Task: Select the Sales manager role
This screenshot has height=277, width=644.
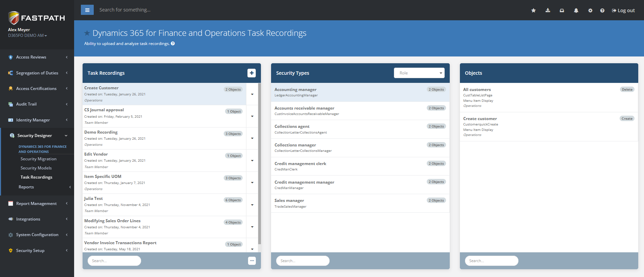Action: (x=360, y=203)
